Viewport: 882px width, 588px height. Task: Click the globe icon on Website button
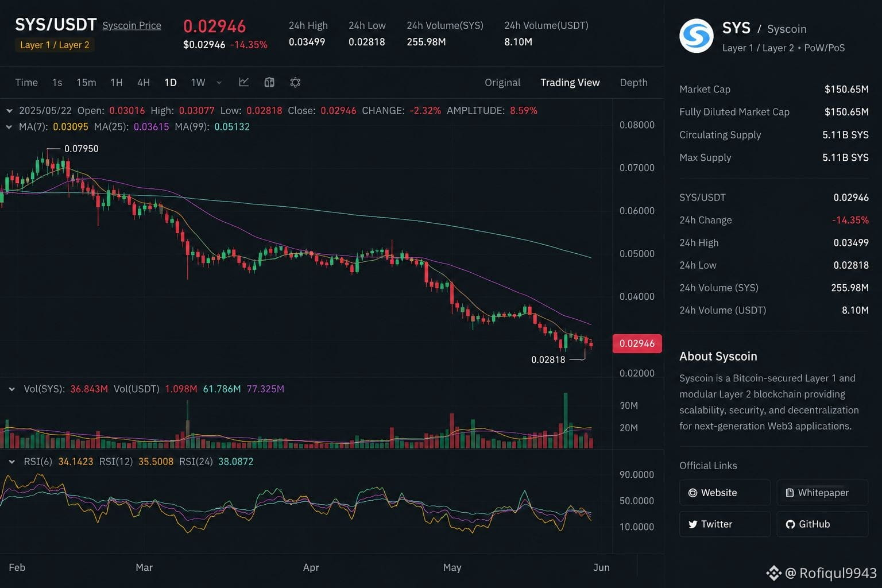[x=693, y=493]
